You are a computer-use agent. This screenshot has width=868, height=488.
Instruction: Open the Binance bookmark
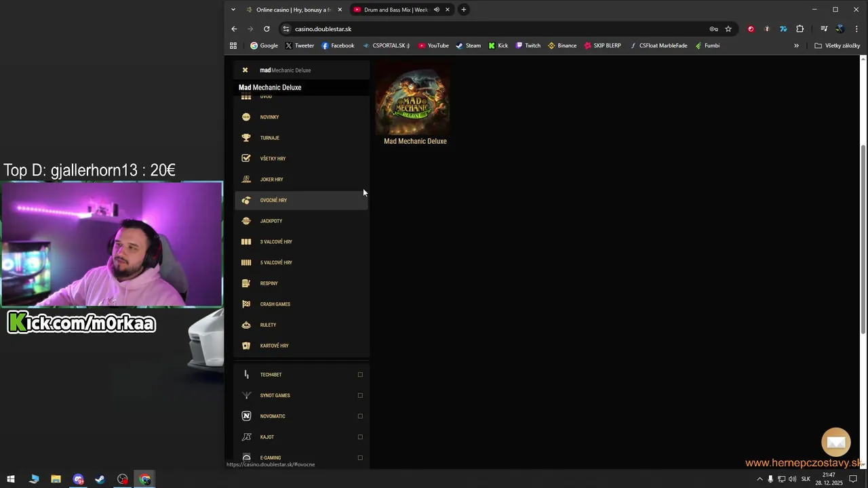tap(562, 45)
